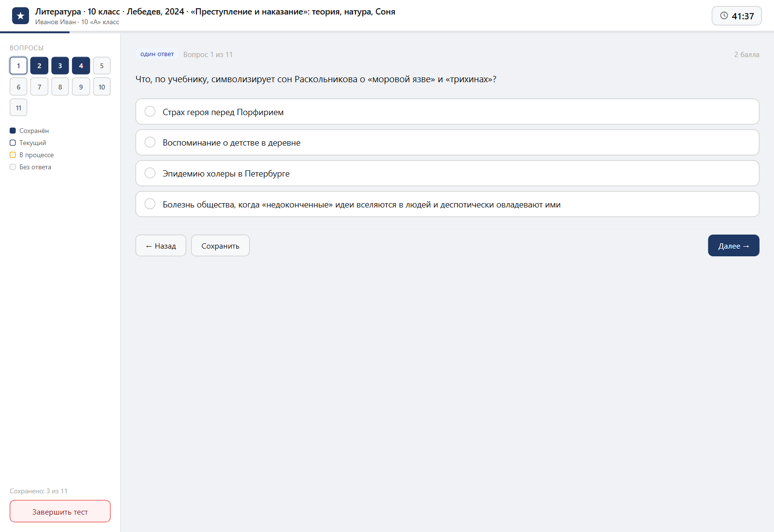Go back with "← Назад" button
This screenshot has width=774, height=532.
click(161, 246)
